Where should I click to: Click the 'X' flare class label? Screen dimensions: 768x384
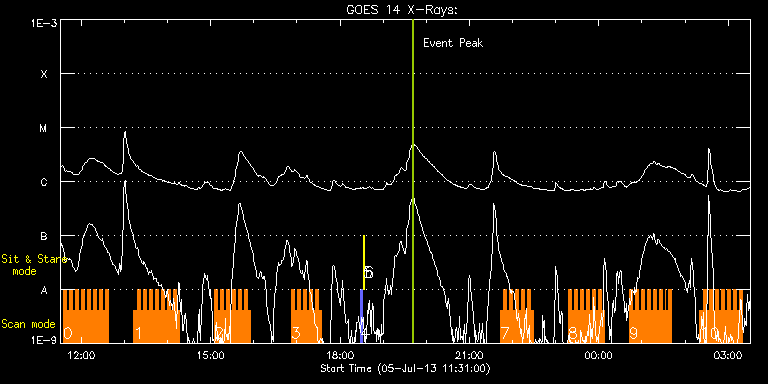click(x=44, y=74)
